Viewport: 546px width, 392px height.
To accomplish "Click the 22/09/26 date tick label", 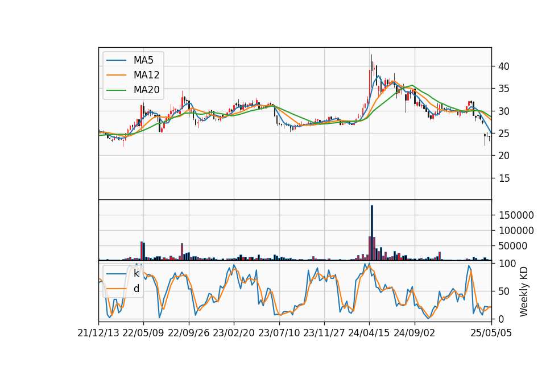I will click(189, 333).
